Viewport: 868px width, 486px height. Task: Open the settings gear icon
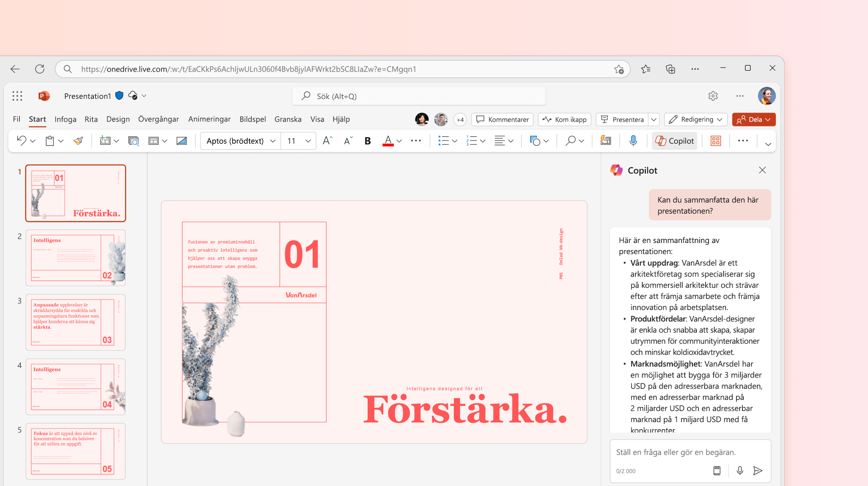713,96
